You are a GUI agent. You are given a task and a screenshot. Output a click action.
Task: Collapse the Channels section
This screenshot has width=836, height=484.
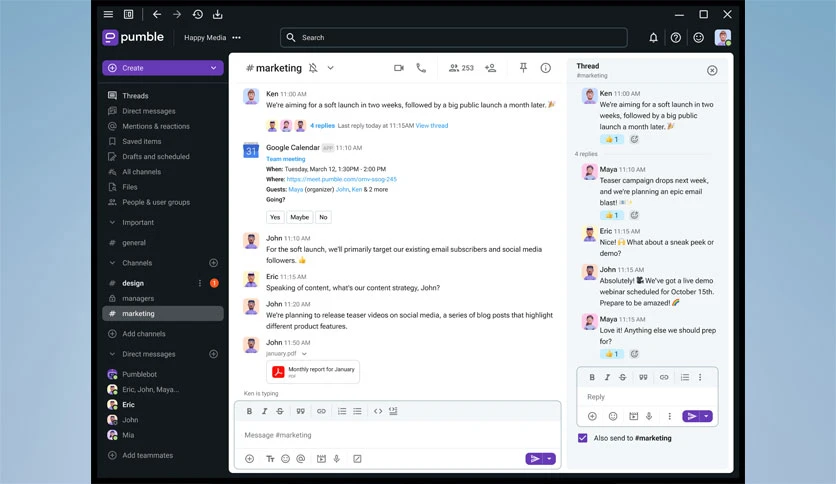tap(112, 263)
